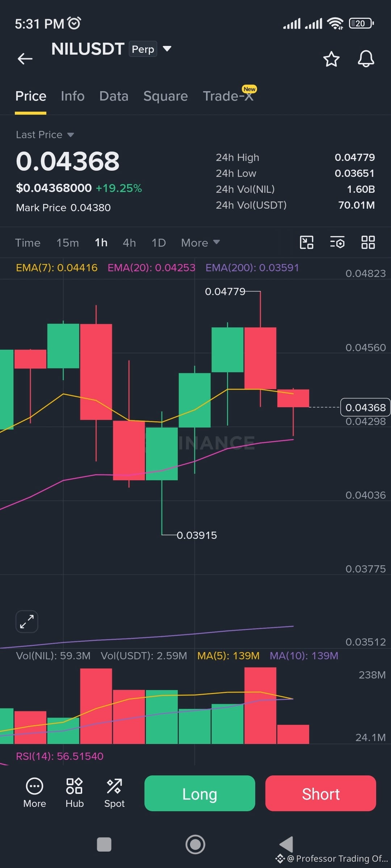Tap the back arrow icon
This screenshot has height=868, width=391.
click(x=25, y=59)
